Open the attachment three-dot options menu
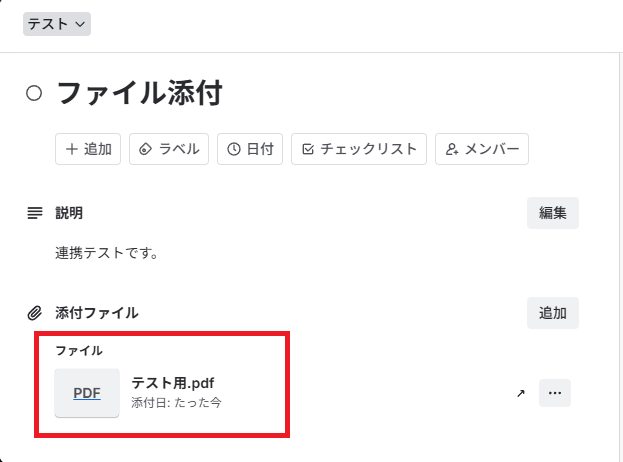 [555, 393]
